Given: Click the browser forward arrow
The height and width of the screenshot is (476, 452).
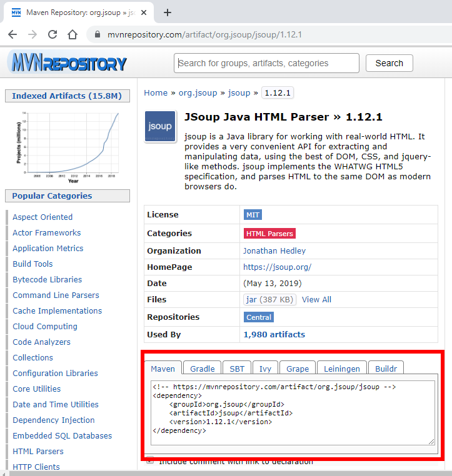Looking at the screenshot, I should pyautogui.click(x=33, y=34).
